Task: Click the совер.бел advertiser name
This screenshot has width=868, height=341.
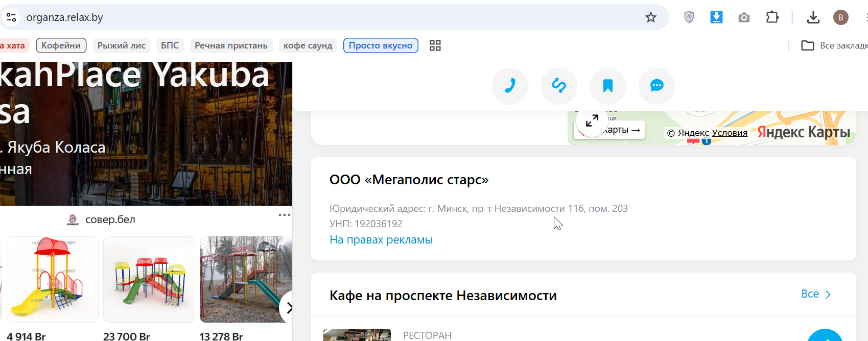Action: (x=110, y=220)
